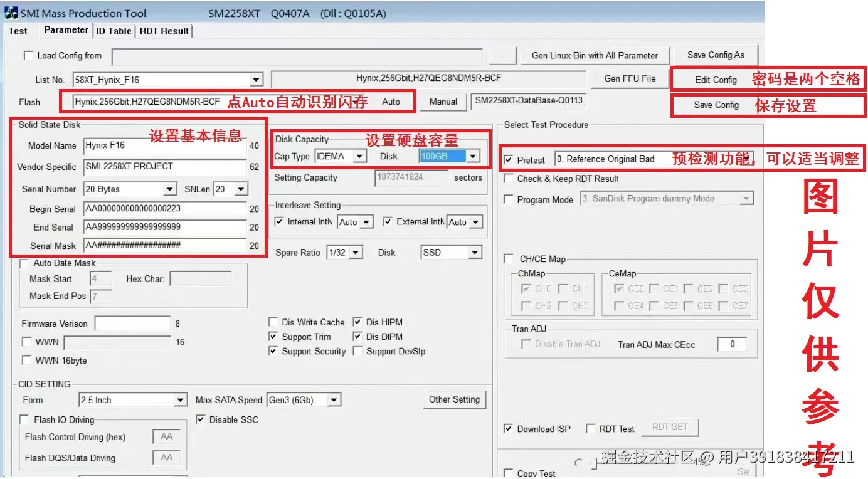
Task: Click the SMI app icon in title bar
Action: click(11, 13)
